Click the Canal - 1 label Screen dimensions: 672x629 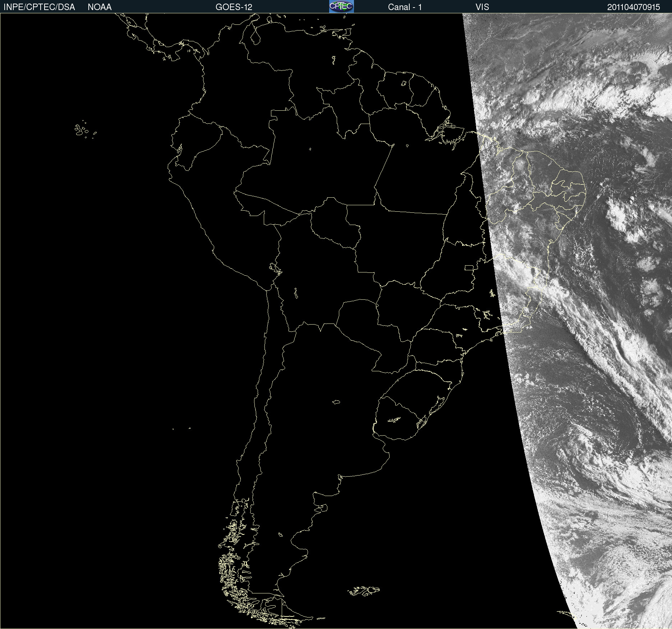405,7
